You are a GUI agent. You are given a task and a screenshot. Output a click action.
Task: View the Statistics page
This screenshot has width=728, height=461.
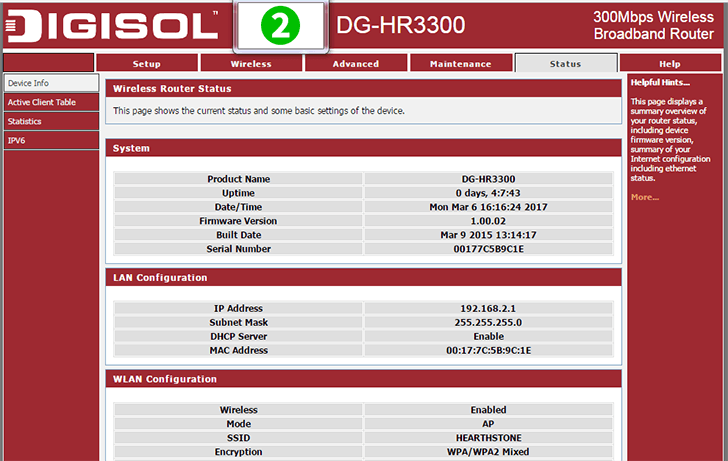(x=51, y=121)
